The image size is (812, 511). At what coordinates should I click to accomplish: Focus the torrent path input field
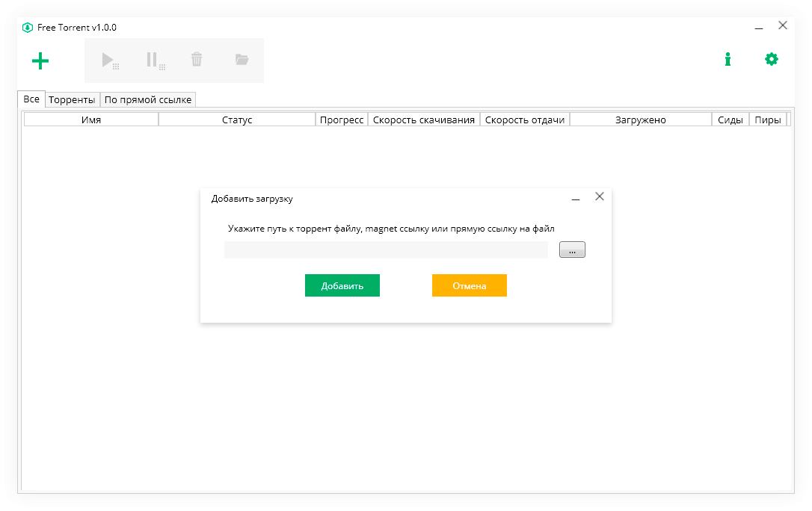387,250
